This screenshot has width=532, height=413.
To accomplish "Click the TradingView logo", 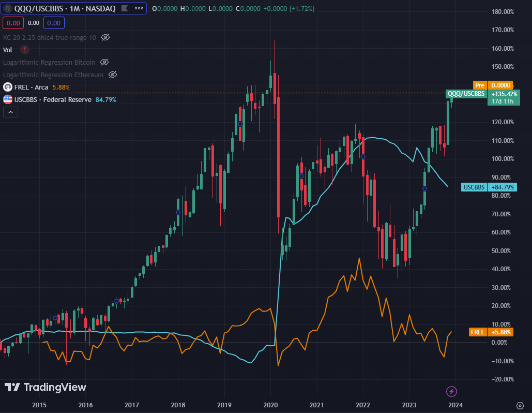I will click(44, 387).
